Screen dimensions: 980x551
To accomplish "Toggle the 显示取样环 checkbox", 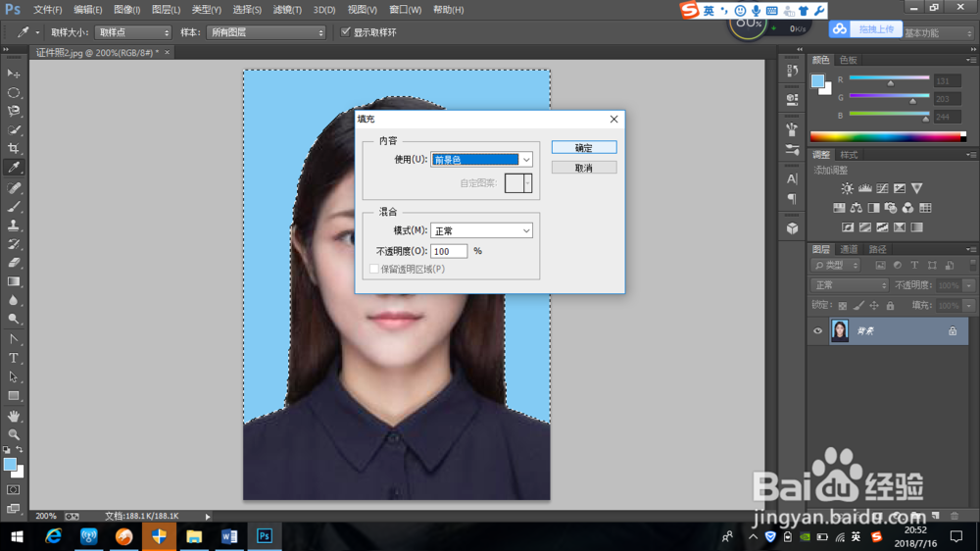I will [345, 32].
